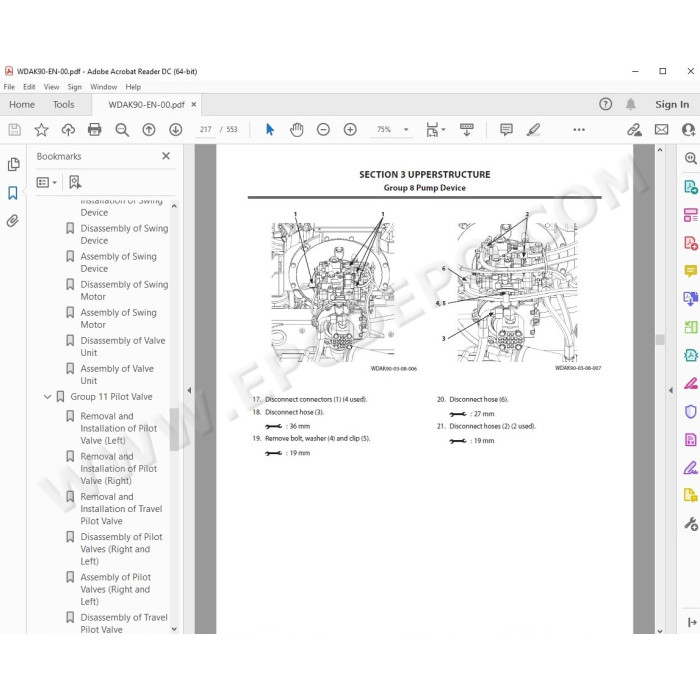
Task: Open the File menu
Action: point(9,87)
